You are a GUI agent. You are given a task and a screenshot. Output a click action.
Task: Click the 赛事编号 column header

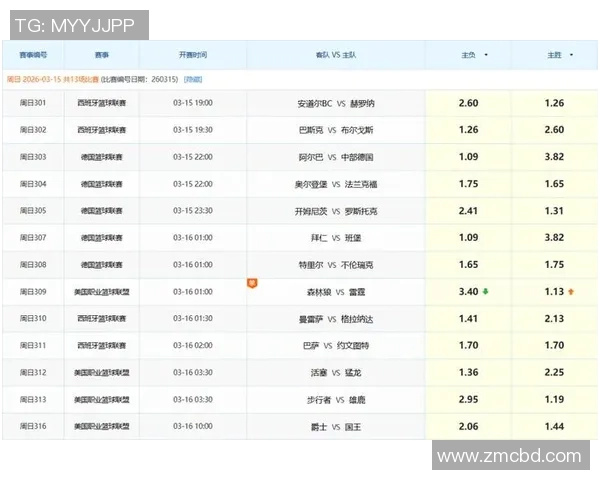tap(33, 55)
